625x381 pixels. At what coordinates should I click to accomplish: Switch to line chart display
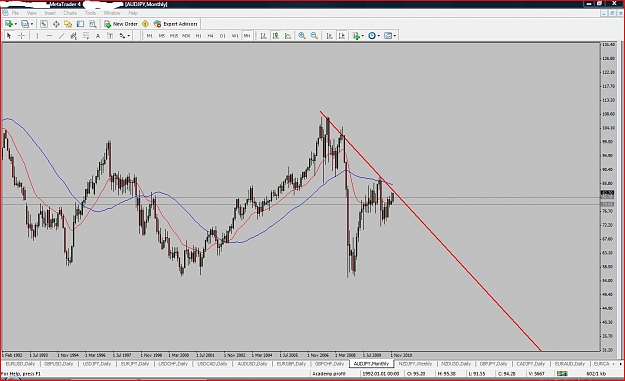pyautogui.click(x=288, y=36)
